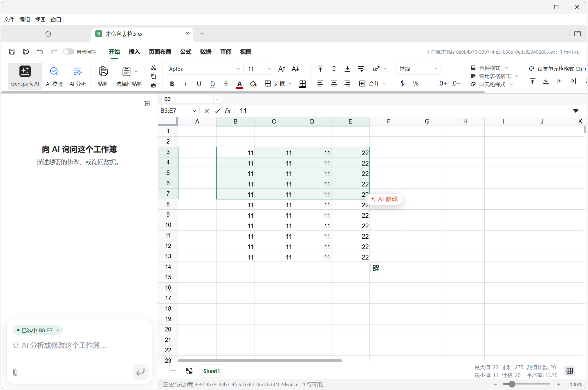Set font color with red A
This screenshot has height=390, width=588.
tap(239, 84)
